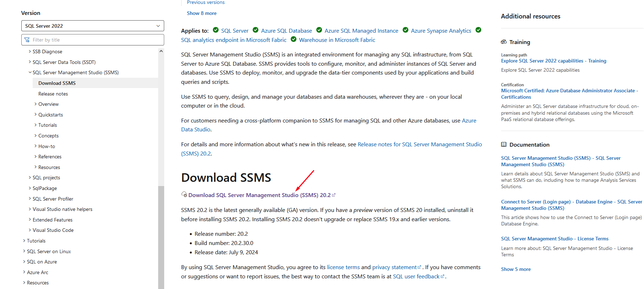Screen dimensions: 644x289
Task: Open Visual Studio Code tree item
Action: click(x=53, y=230)
